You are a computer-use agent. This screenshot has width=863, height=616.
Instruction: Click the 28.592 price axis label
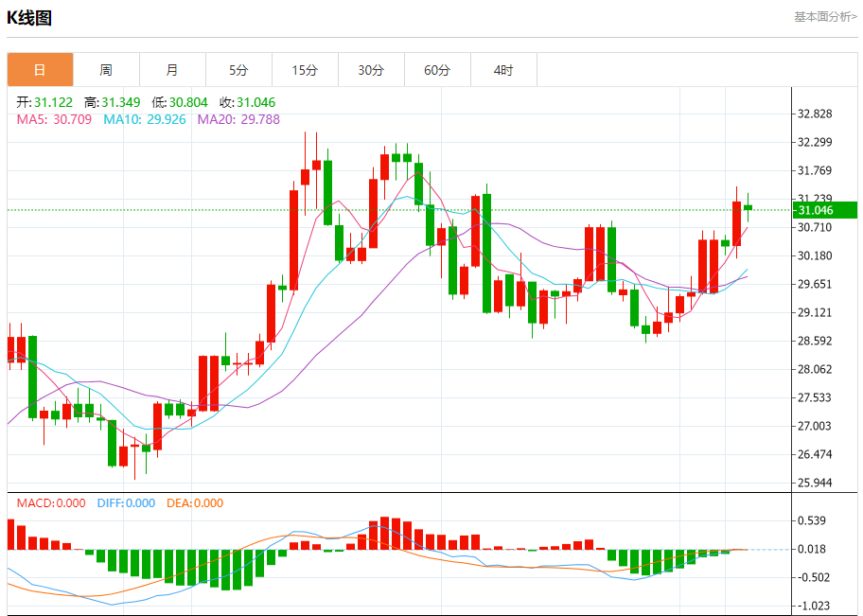tap(815, 341)
